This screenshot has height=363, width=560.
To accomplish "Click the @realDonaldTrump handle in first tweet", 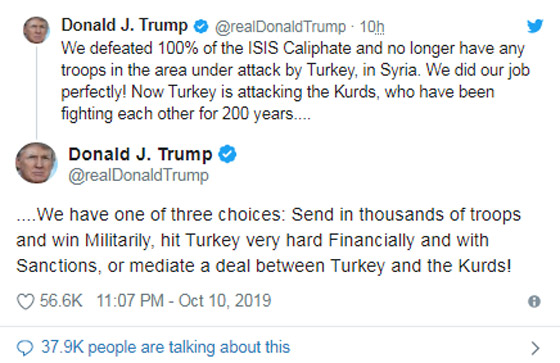I will pyautogui.click(x=280, y=27).
